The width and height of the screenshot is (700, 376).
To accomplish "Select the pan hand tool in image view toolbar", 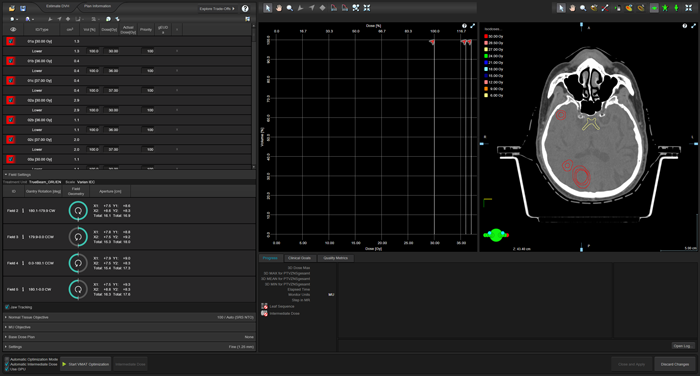I will [572, 8].
